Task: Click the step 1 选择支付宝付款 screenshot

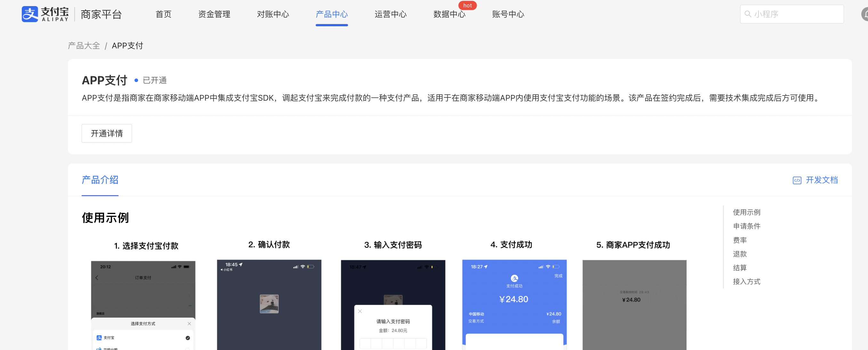Action: click(143, 305)
